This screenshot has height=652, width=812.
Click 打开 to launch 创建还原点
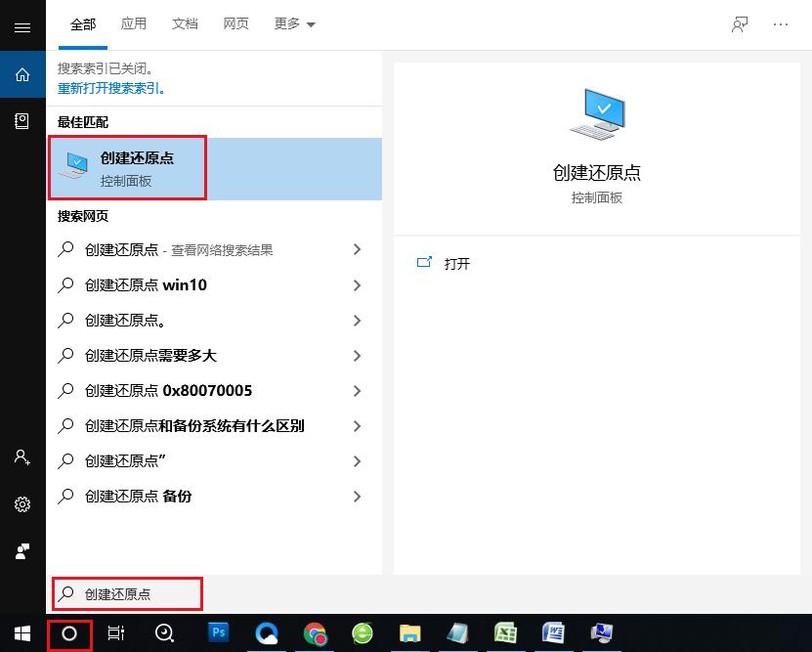click(x=455, y=263)
